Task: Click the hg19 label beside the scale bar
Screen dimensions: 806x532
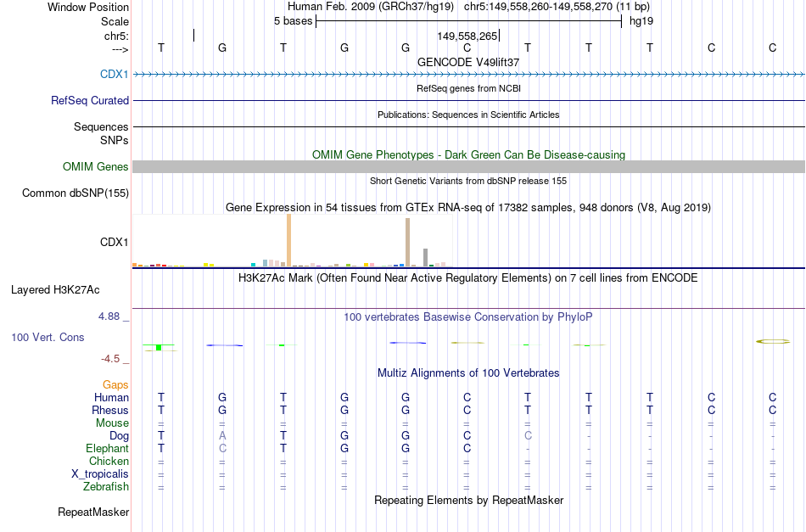Action: [641, 21]
